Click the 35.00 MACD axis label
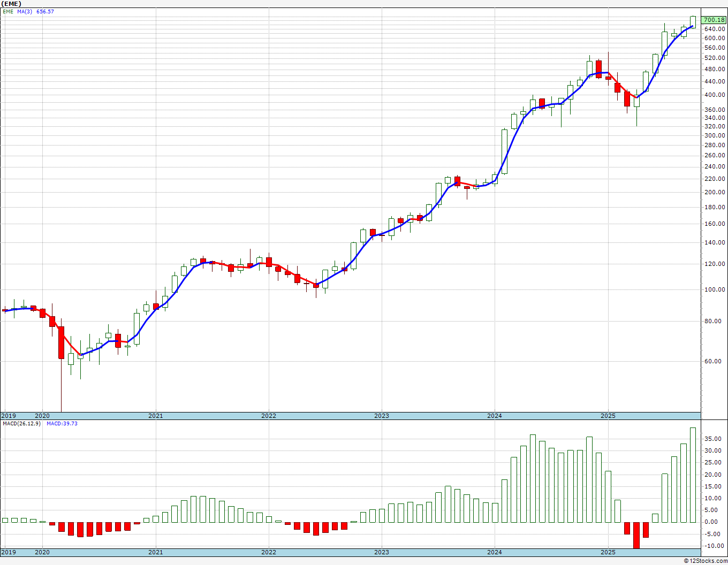The height and width of the screenshot is (565, 728). click(711, 439)
